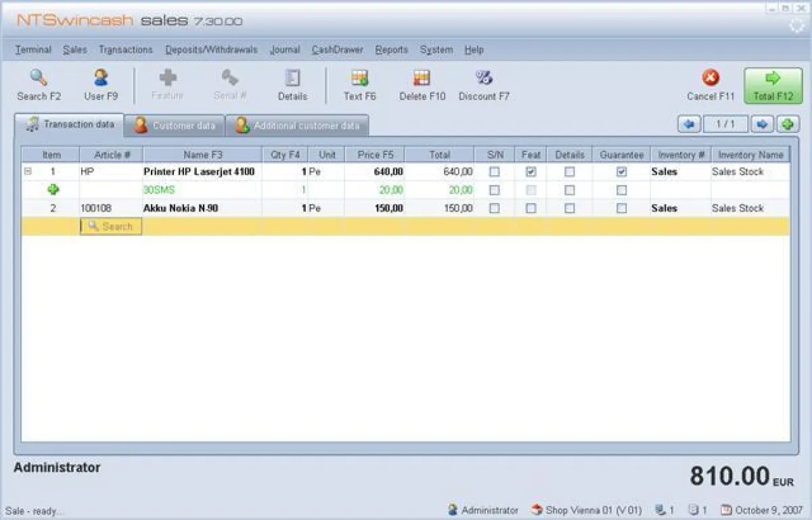Click the Shop Vienna 01 status bar icon
Image resolution: width=812 pixels, height=520 pixels.
click(x=537, y=511)
